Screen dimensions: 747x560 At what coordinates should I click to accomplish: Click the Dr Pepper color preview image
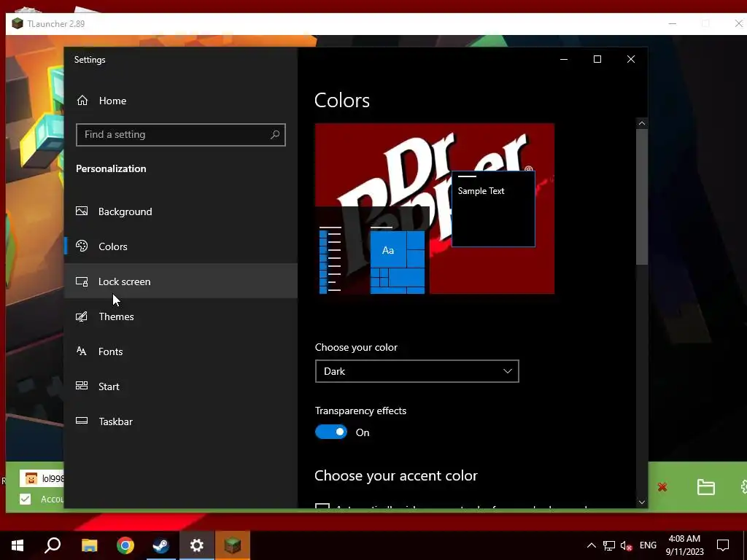(x=435, y=209)
